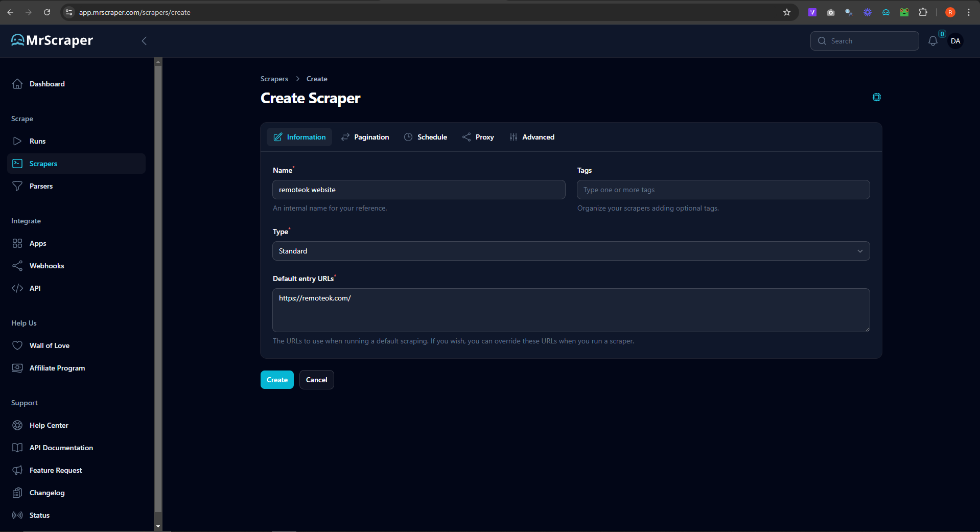
Task: Click the Create button
Action: tap(277, 380)
